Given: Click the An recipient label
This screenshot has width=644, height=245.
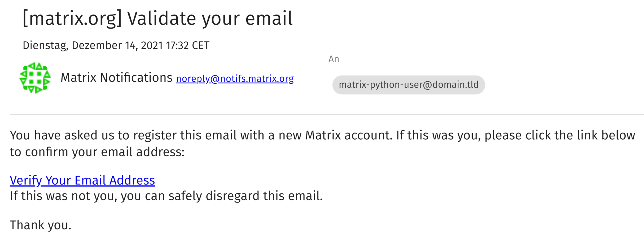Looking at the screenshot, I should (334, 59).
